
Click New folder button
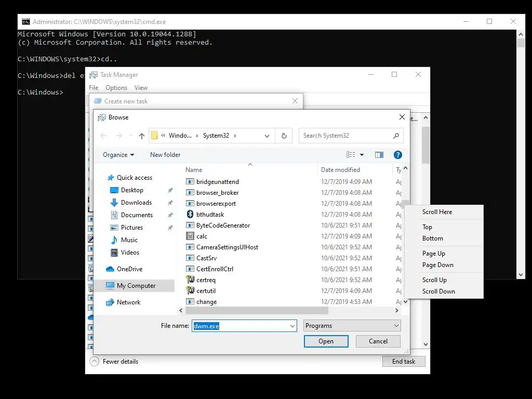165,155
